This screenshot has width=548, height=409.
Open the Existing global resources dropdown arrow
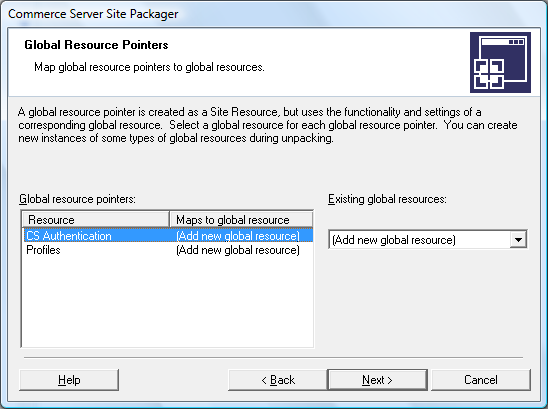[x=518, y=240]
